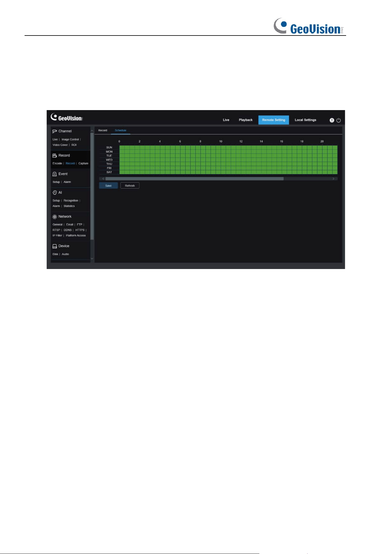Switch to the Schedule tab
Image resolution: width=392 pixels, height=554 pixels.
coord(121,131)
